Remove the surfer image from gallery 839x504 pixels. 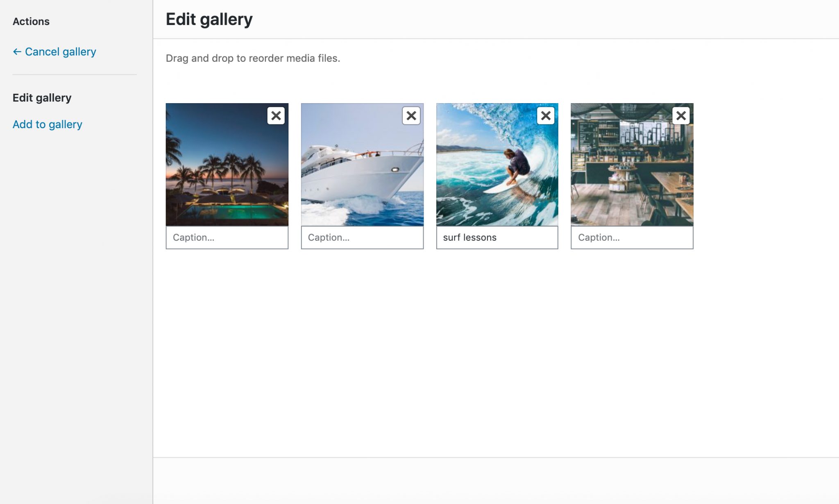546,115
